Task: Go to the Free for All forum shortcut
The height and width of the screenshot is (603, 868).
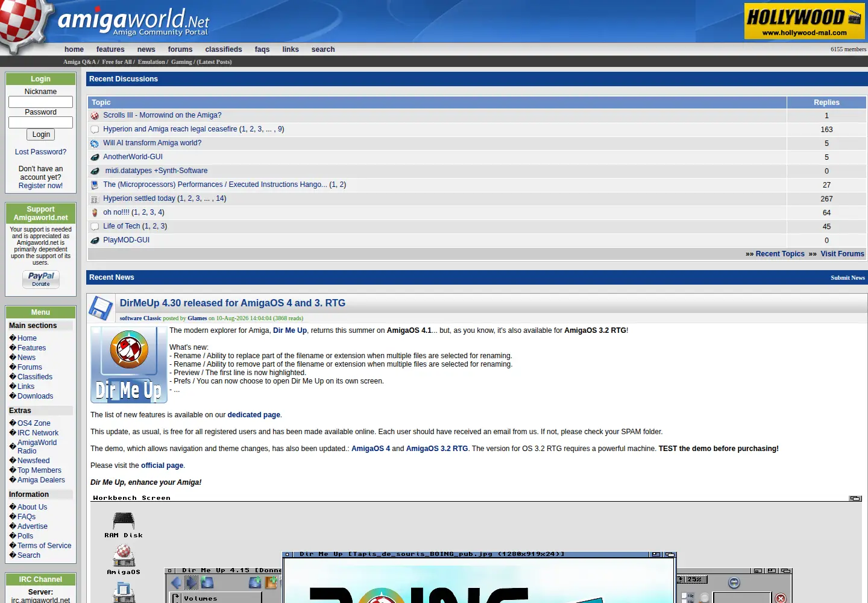Action: pyautogui.click(x=117, y=62)
